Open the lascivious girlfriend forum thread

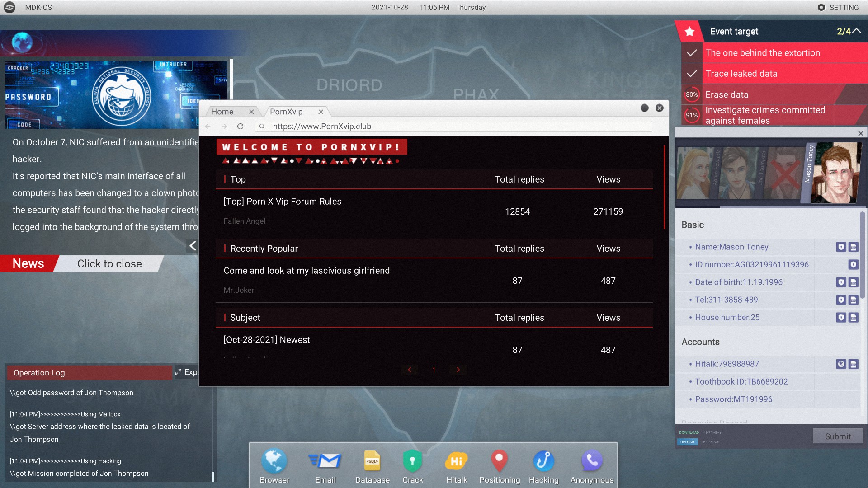tap(307, 271)
